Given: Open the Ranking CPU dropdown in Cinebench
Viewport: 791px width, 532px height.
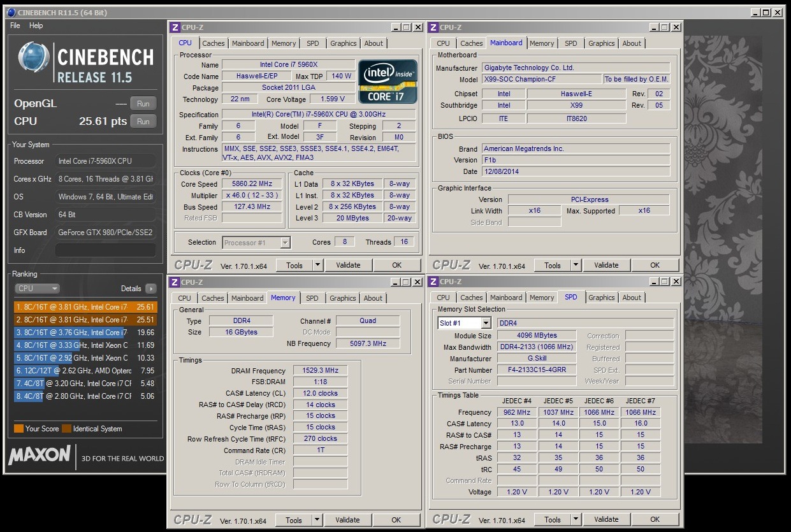Looking at the screenshot, I should coord(37,289).
